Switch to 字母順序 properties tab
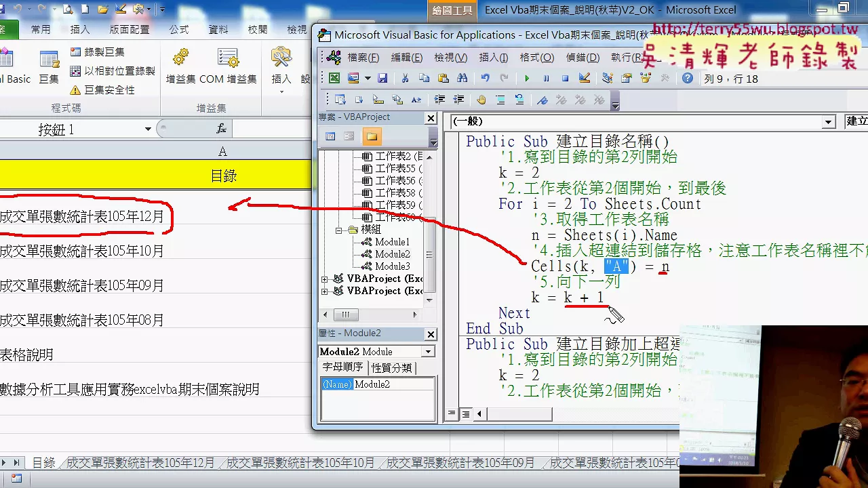This screenshot has height=488, width=868. pyautogui.click(x=342, y=367)
